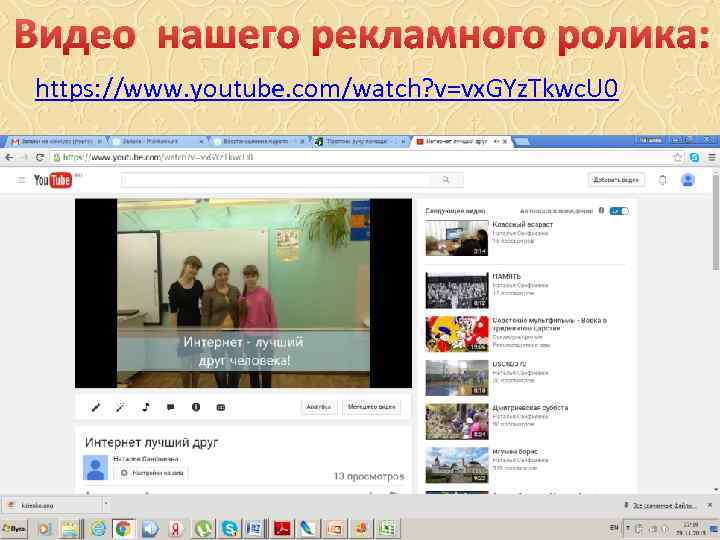Open the YouTube guide hamburger menu
Screen dimensions: 720x540
[21, 180]
